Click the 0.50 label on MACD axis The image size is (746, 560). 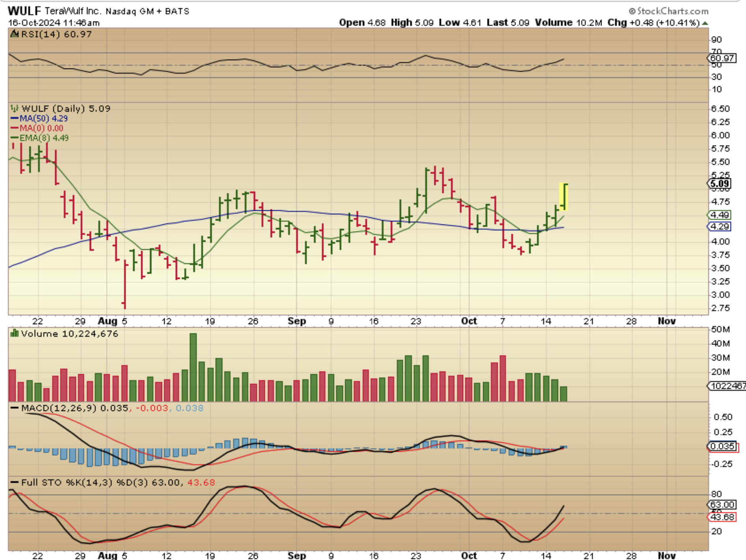coord(723,417)
